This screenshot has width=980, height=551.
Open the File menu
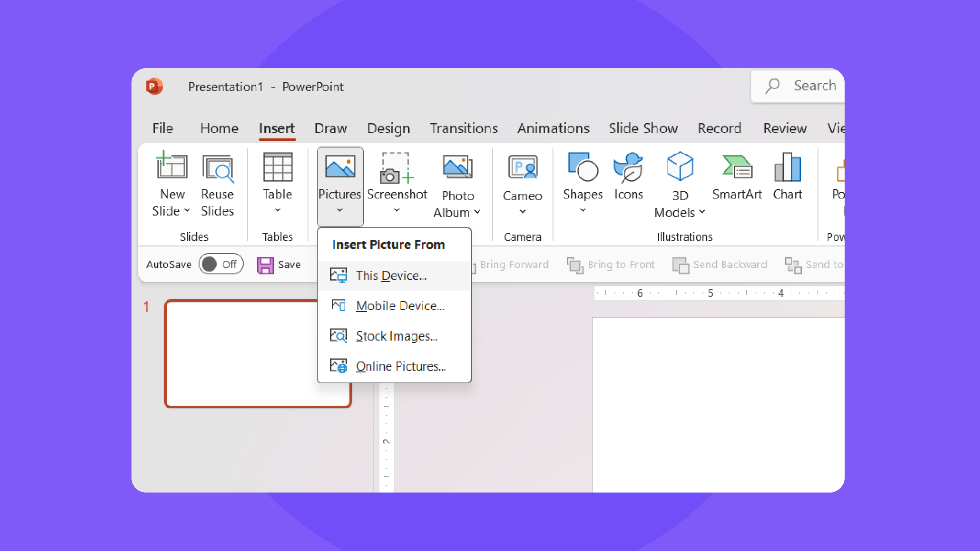pyautogui.click(x=162, y=128)
